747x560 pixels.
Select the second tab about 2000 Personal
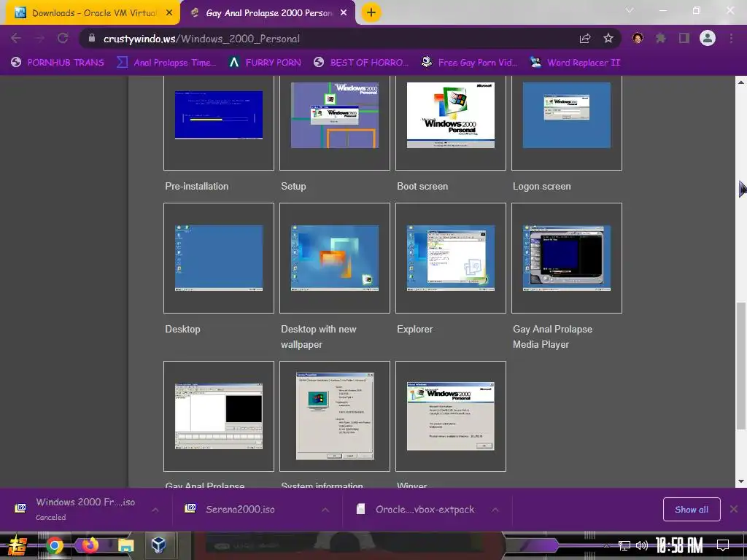pyautogui.click(x=268, y=13)
